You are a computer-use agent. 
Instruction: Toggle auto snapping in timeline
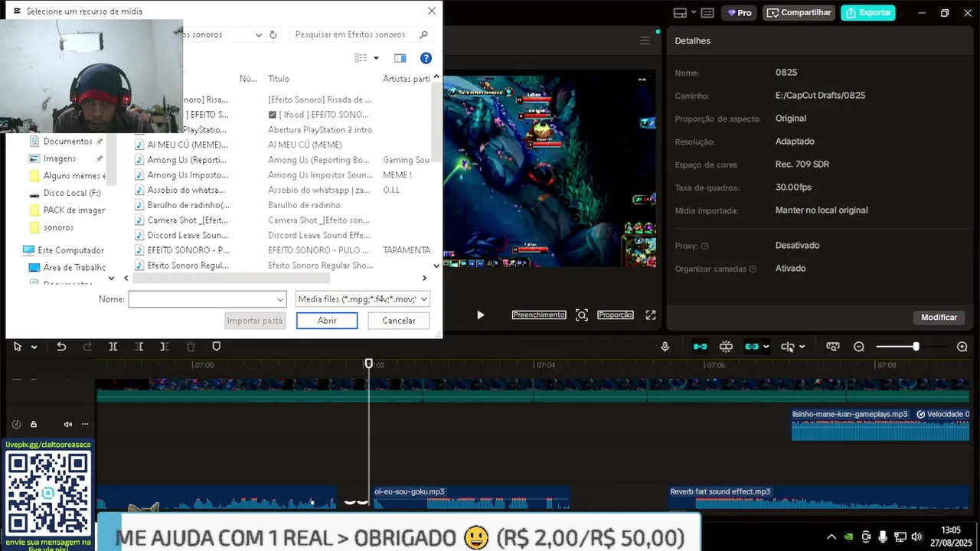point(726,347)
